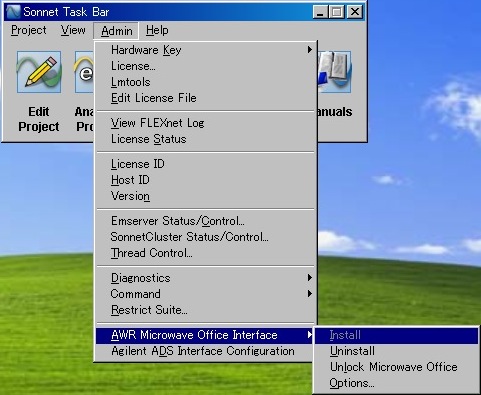Select the Version menu item
Viewport: 481px width, 395px height.
click(x=205, y=196)
